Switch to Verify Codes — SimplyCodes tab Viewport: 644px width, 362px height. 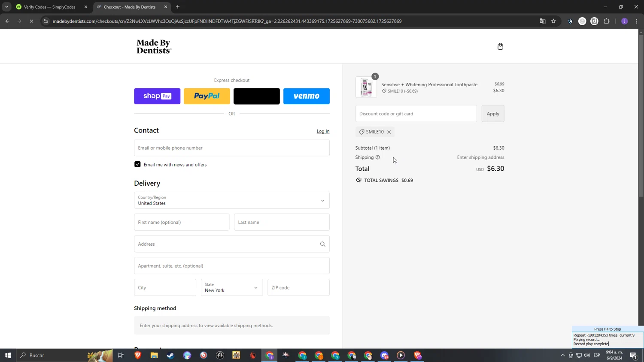coord(49,7)
